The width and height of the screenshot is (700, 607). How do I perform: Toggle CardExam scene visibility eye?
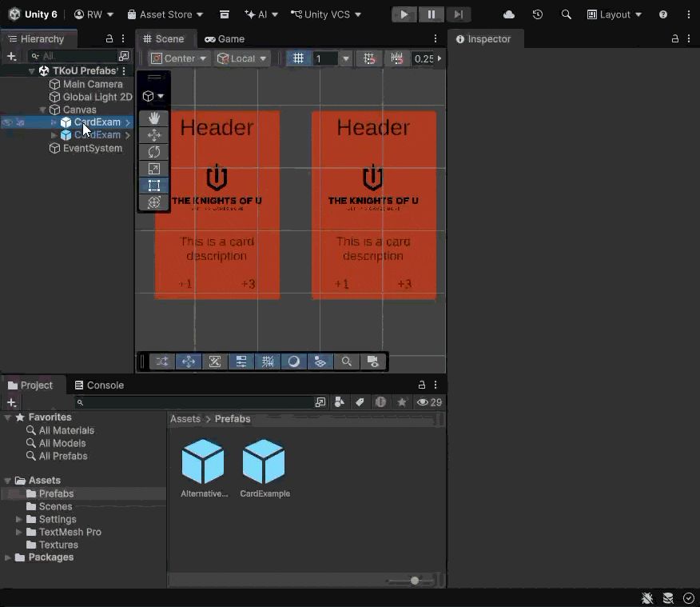coord(7,122)
